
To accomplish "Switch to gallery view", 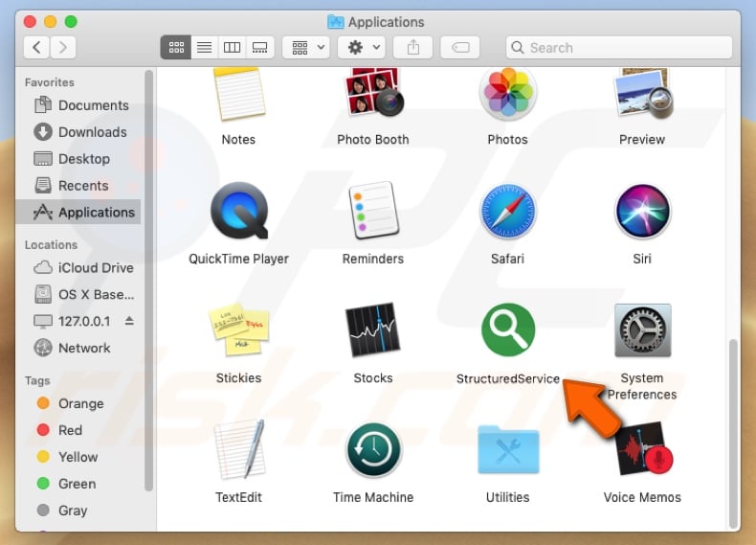I will pos(260,47).
